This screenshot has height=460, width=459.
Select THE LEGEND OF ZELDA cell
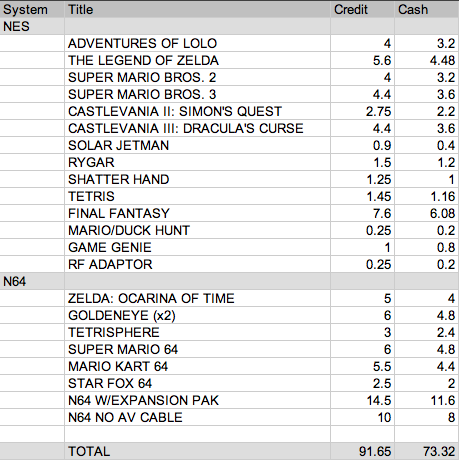[197, 60]
